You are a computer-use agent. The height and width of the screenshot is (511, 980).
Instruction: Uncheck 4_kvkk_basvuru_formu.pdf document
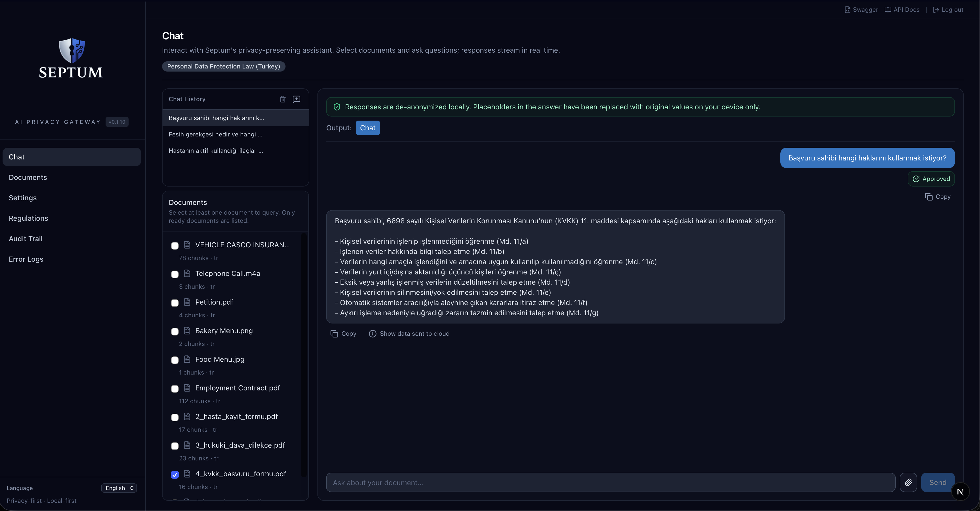[175, 474]
